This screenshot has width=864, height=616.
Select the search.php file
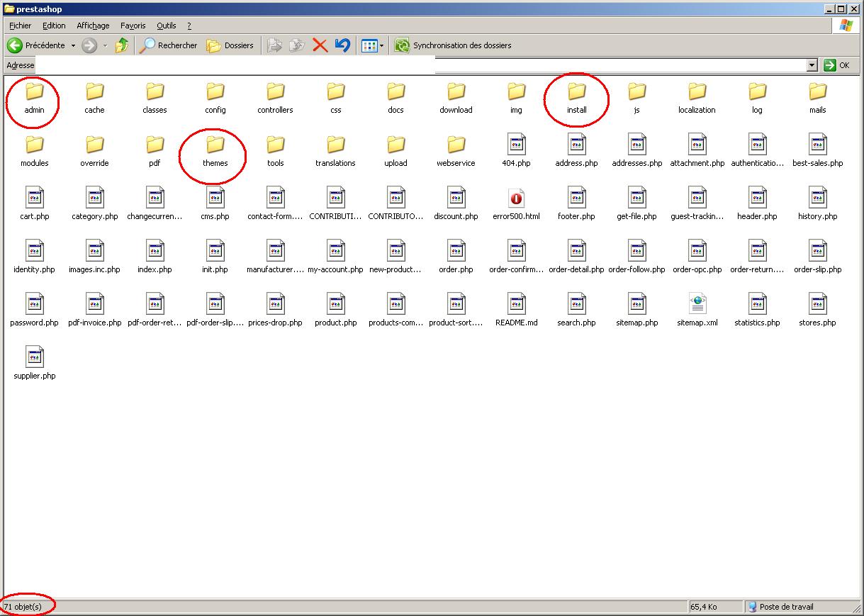pyautogui.click(x=576, y=310)
